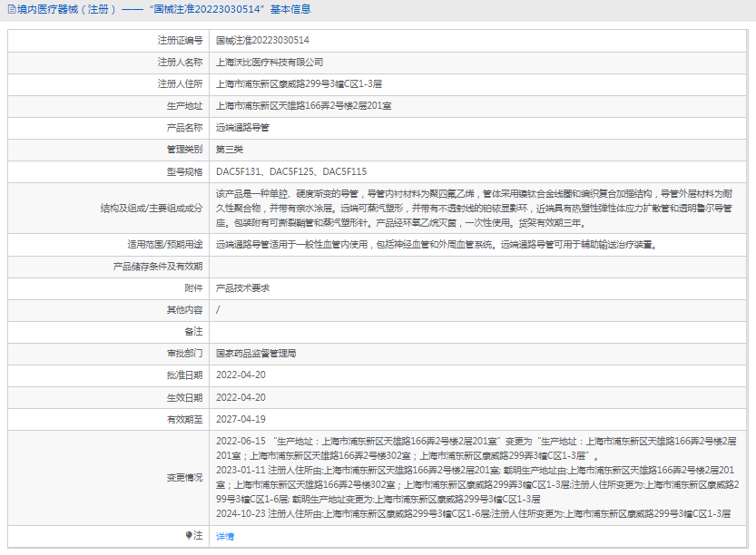Click the change record dated 2024-10-23

pos(473,514)
